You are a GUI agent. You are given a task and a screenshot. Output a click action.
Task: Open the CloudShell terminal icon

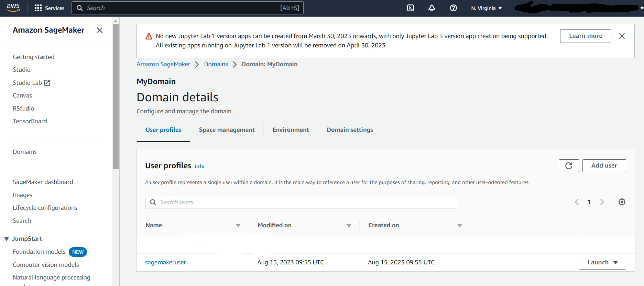coord(411,8)
